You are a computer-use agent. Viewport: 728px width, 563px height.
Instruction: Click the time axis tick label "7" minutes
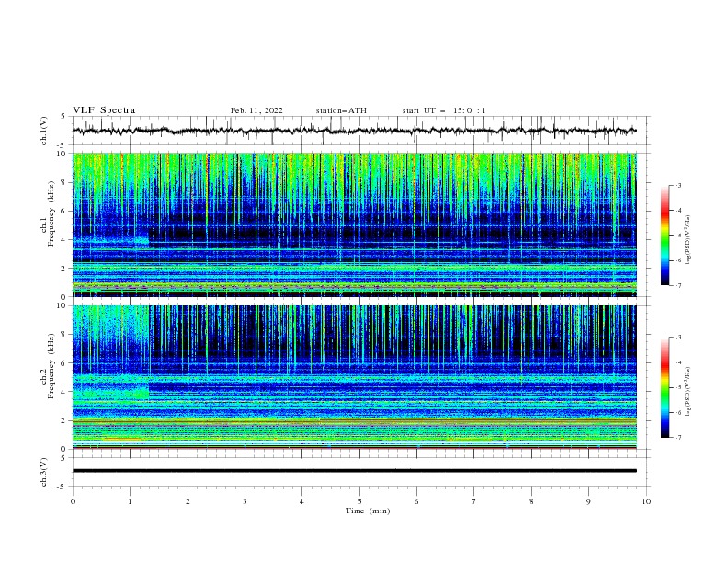click(x=474, y=501)
